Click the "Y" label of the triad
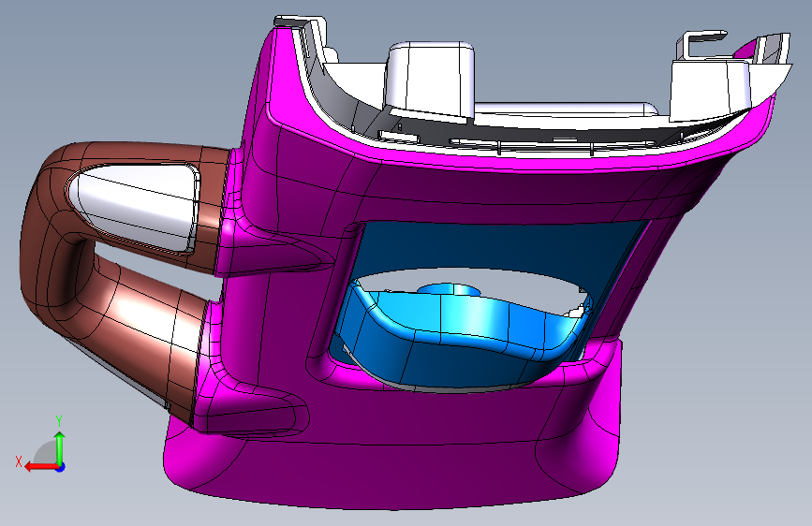The image size is (812, 526). click(59, 421)
